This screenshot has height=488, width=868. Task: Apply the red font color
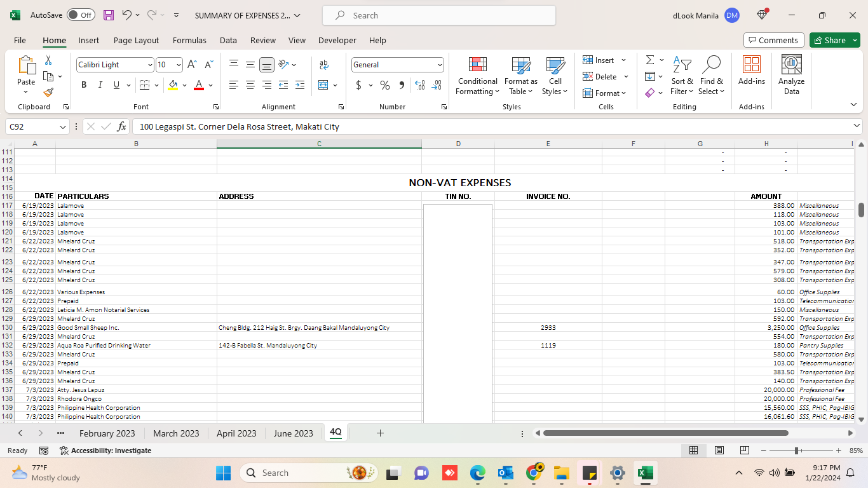[199, 85]
